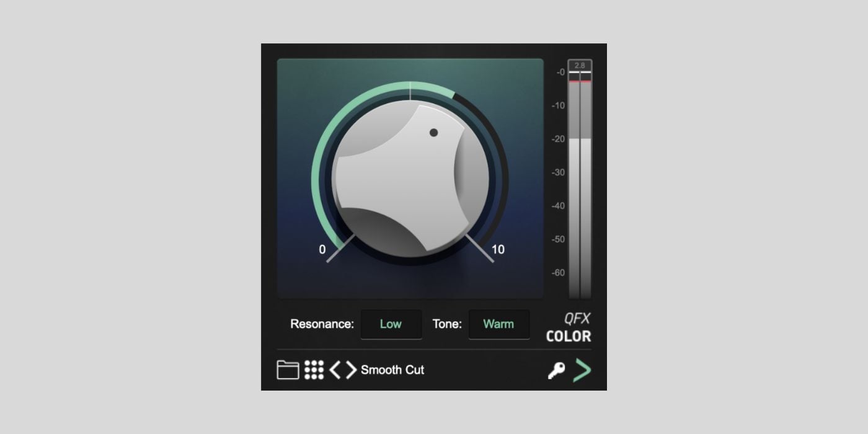Click the black indicator dot on knob

click(434, 133)
